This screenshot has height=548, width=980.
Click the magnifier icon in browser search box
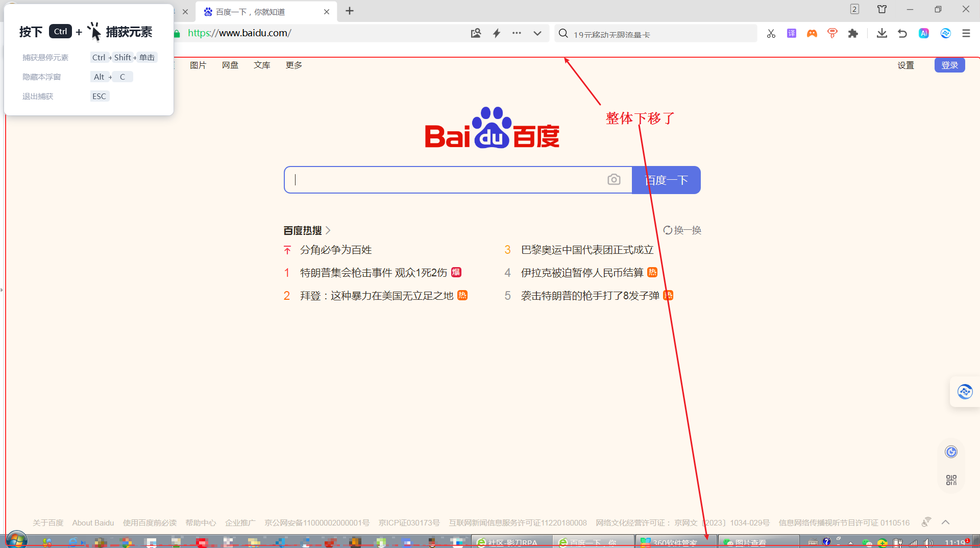pyautogui.click(x=563, y=34)
